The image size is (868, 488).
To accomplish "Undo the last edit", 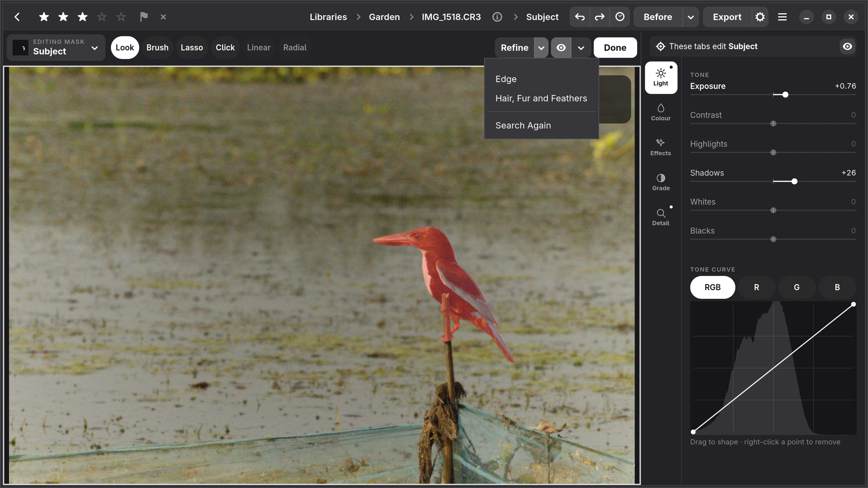I will tap(580, 17).
